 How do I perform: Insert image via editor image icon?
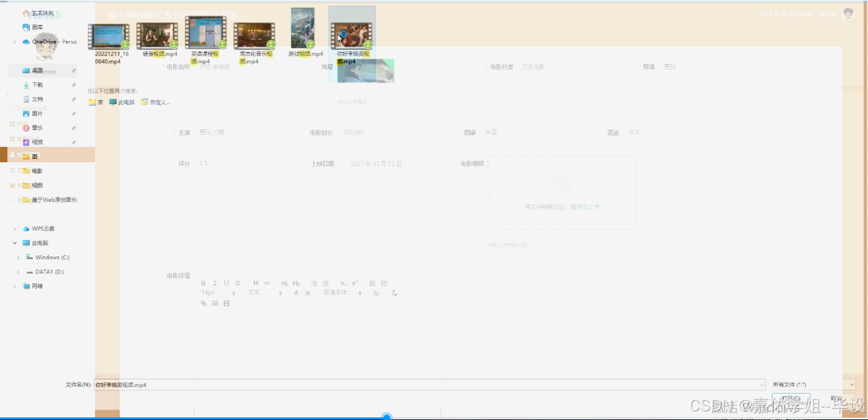215,303
